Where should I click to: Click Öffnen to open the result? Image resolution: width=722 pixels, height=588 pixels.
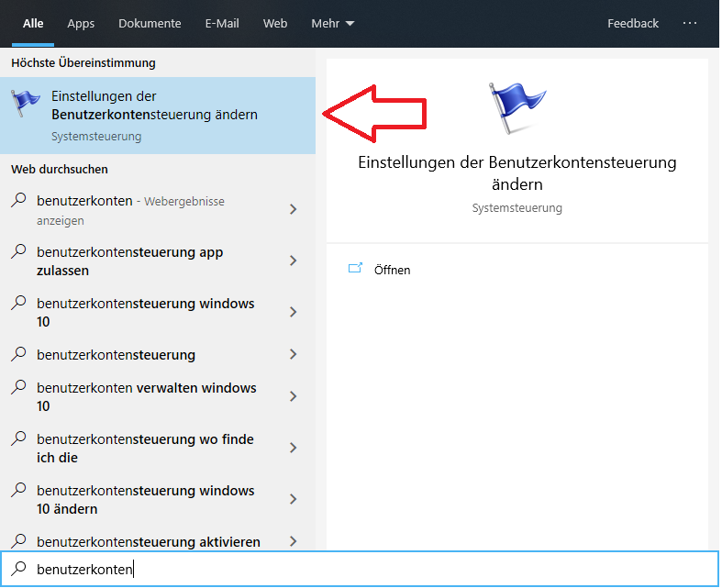(x=392, y=270)
